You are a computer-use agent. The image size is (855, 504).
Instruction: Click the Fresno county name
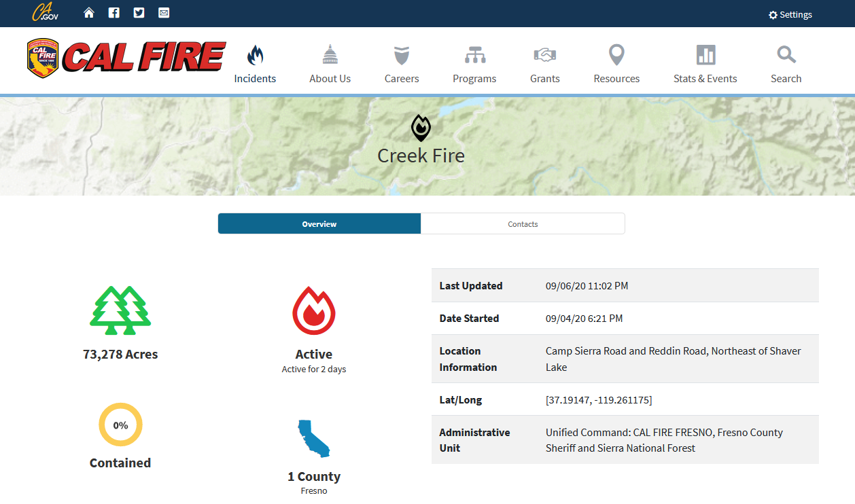(314, 491)
